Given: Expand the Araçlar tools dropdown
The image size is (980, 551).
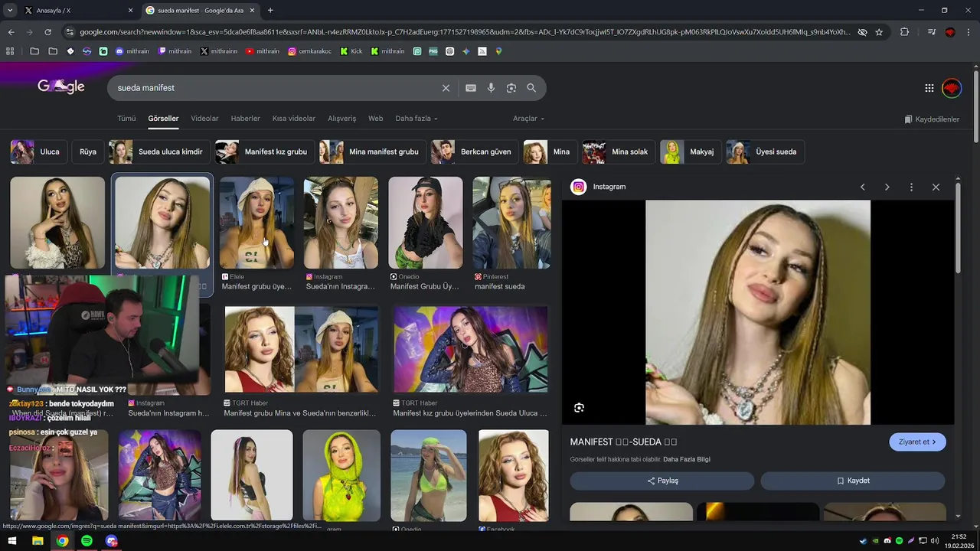Looking at the screenshot, I should point(528,119).
